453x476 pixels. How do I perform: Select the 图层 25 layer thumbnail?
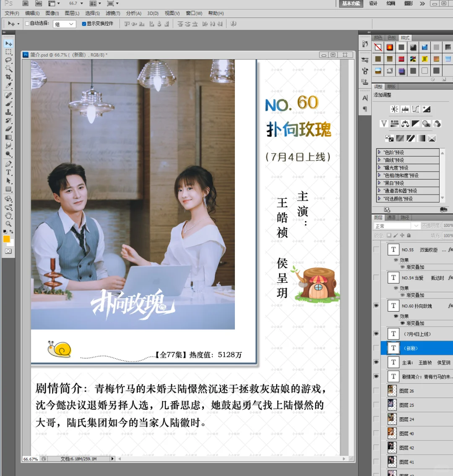coord(392,405)
